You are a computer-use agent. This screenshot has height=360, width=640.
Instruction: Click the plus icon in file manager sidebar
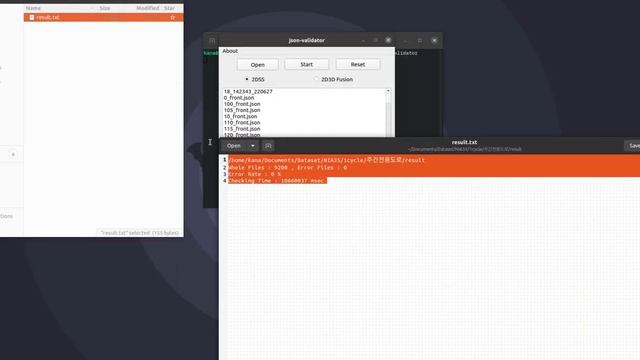13,154
